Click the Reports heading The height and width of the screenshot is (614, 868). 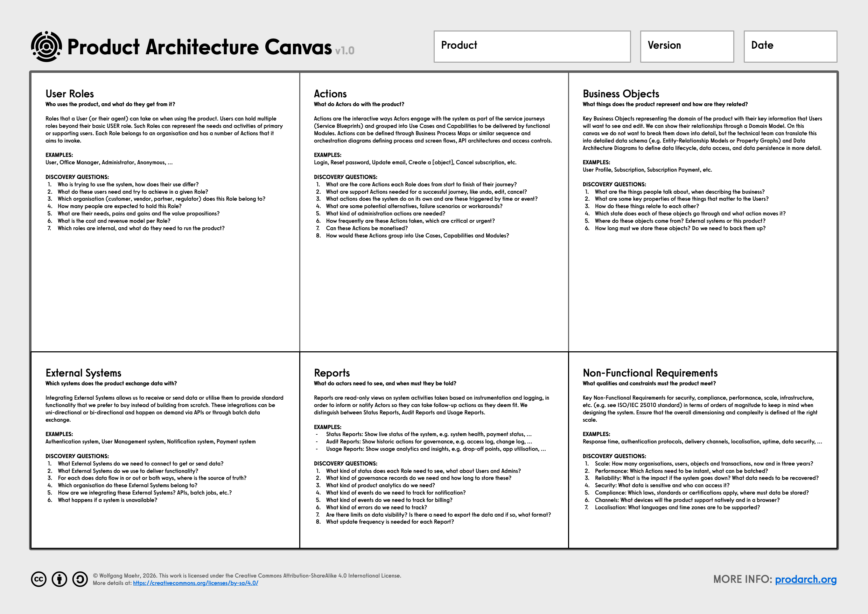pyautogui.click(x=332, y=373)
